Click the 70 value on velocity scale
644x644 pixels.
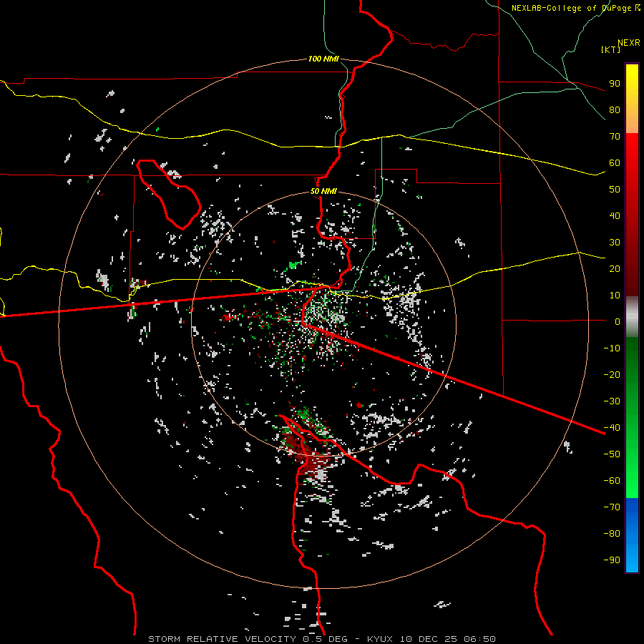tap(615, 137)
